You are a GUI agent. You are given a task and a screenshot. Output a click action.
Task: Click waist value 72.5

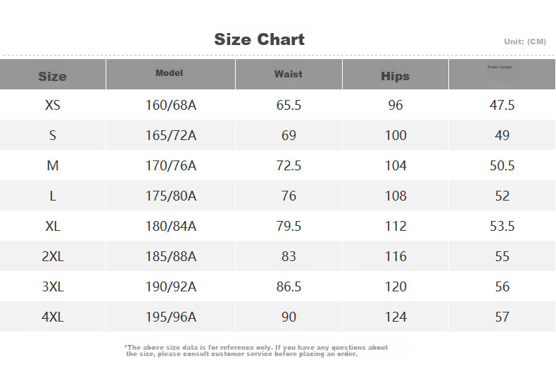pyautogui.click(x=289, y=165)
